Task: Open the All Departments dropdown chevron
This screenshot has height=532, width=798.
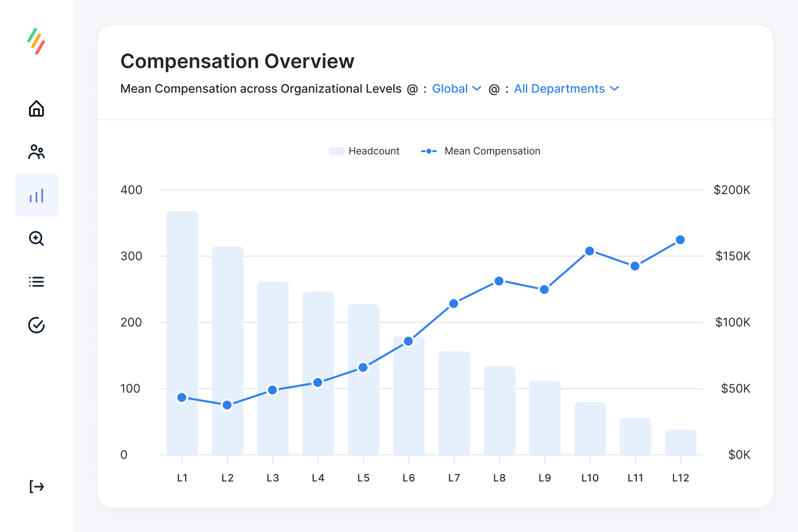Action: click(x=615, y=89)
